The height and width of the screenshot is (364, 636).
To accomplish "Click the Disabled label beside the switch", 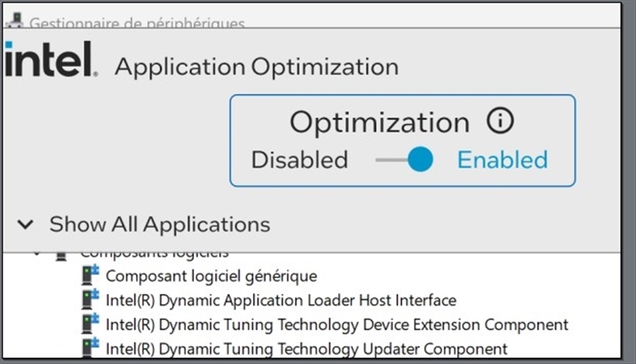I will click(x=300, y=160).
